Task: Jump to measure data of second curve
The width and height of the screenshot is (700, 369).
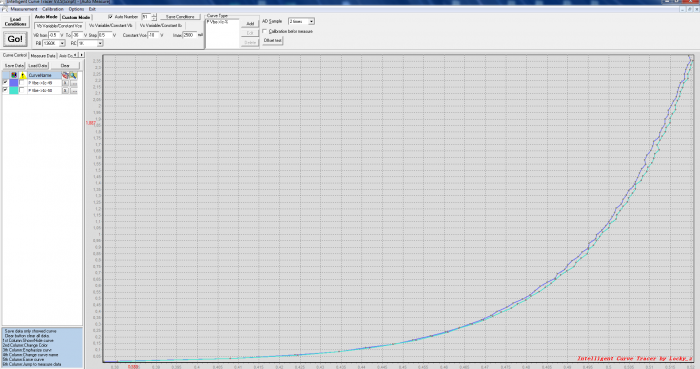Action: 74,91
